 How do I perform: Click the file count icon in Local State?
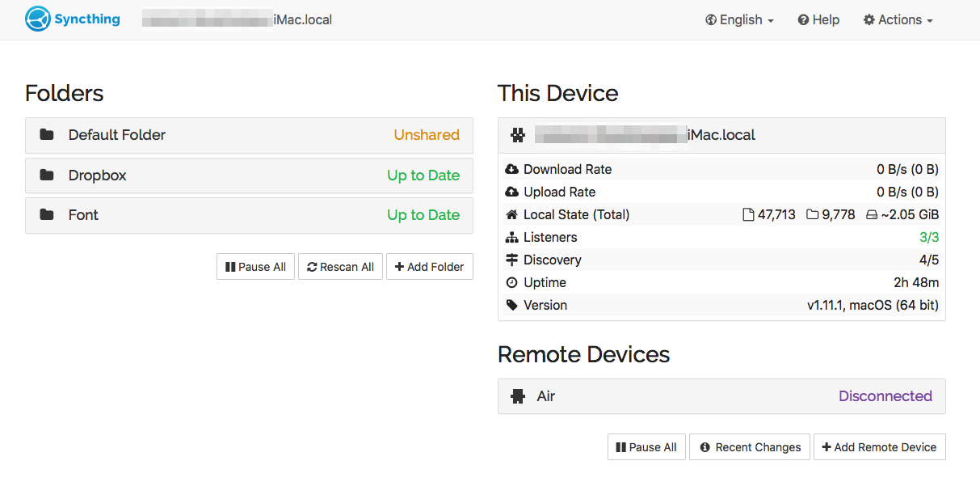pos(748,215)
